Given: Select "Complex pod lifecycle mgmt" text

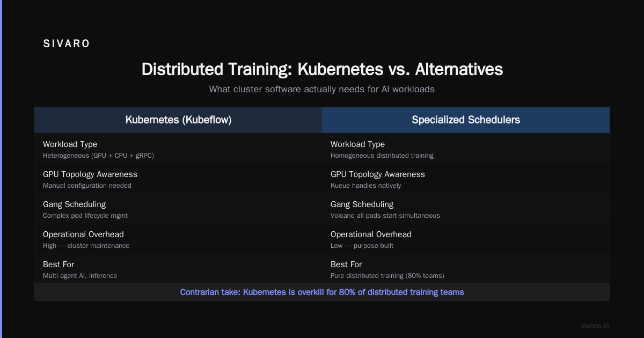Looking at the screenshot, I should [85, 216].
